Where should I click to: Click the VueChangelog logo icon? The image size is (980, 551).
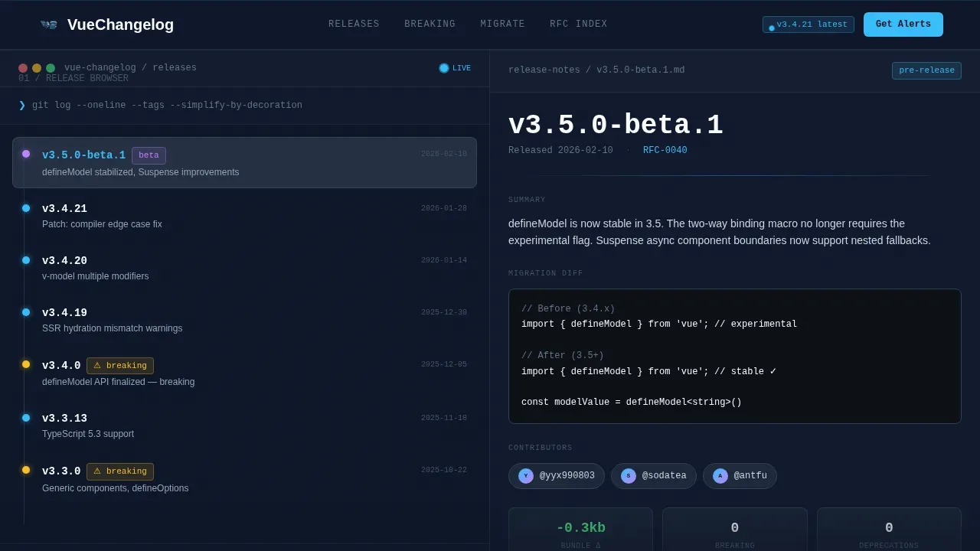pyautogui.click(x=48, y=24)
